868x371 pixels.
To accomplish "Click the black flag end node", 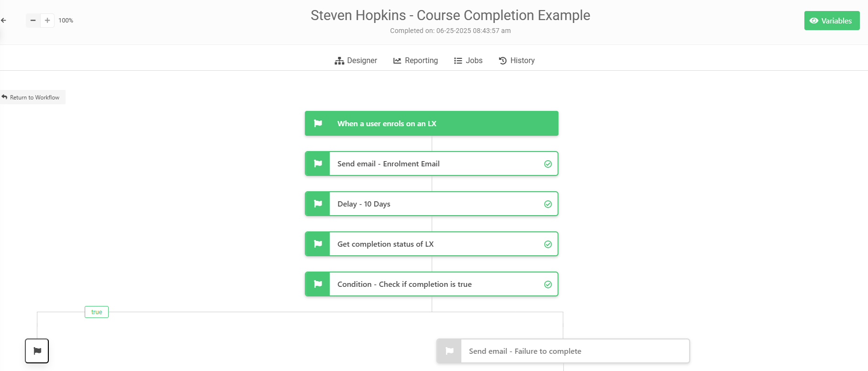I will tap(37, 351).
